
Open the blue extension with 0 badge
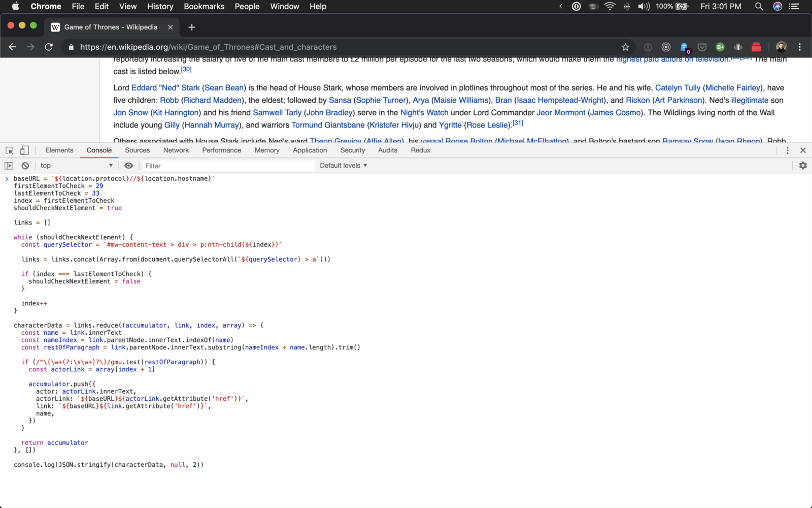pyautogui.click(x=685, y=48)
